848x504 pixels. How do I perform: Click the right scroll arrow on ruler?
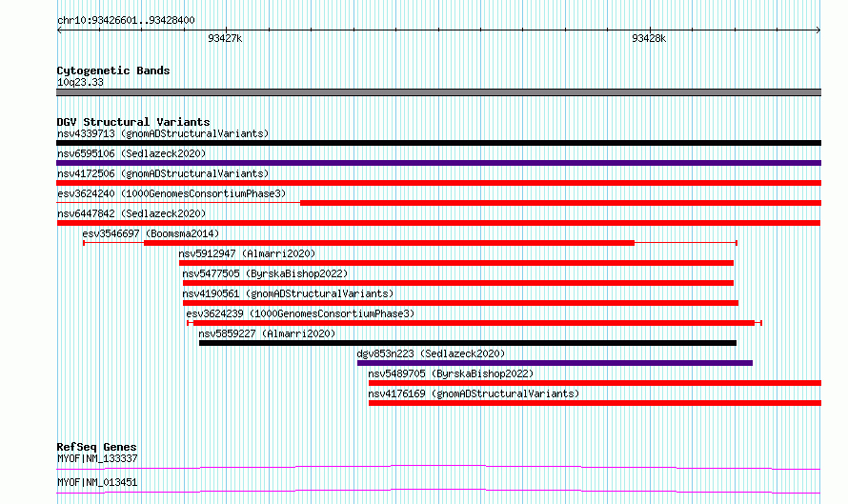tap(818, 30)
